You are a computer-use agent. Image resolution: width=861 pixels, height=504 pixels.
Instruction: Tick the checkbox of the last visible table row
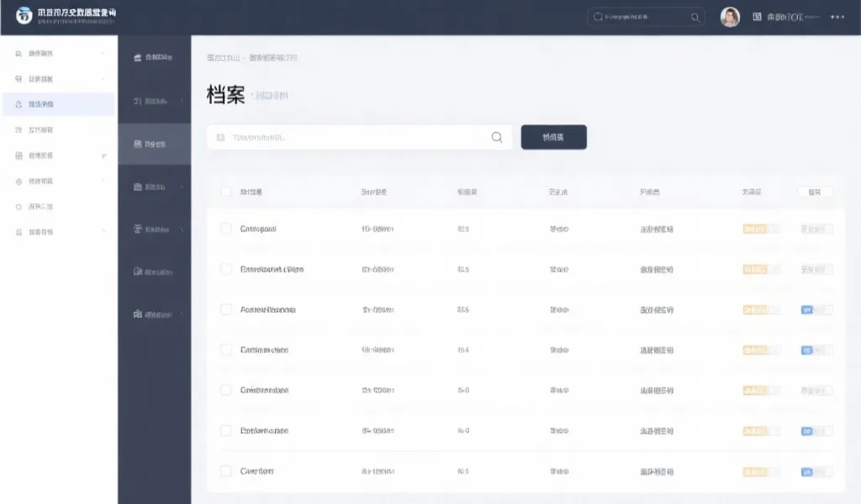pos(224,470)
